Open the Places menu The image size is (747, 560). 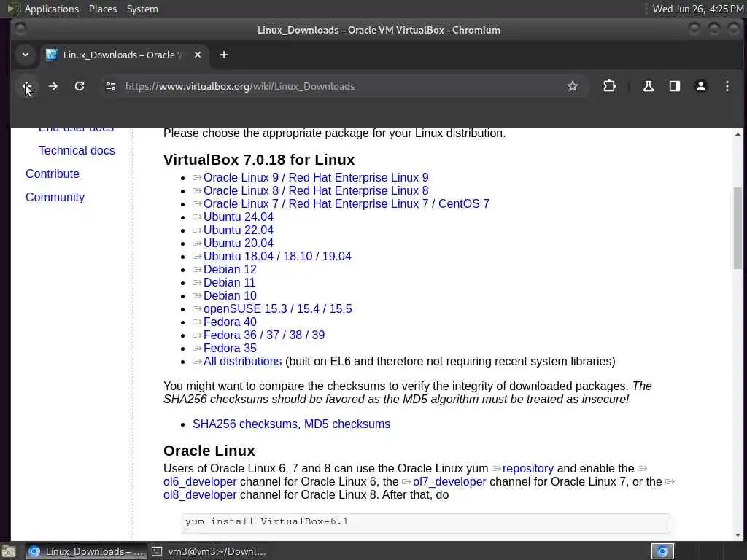click(102, 9)
